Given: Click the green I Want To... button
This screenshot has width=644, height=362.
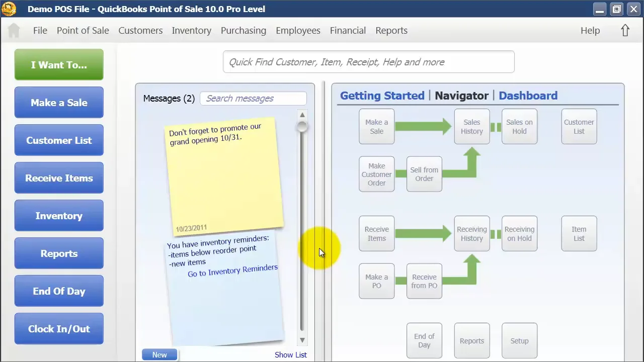Looking at the screenshot, I should (x=59, y=65).
